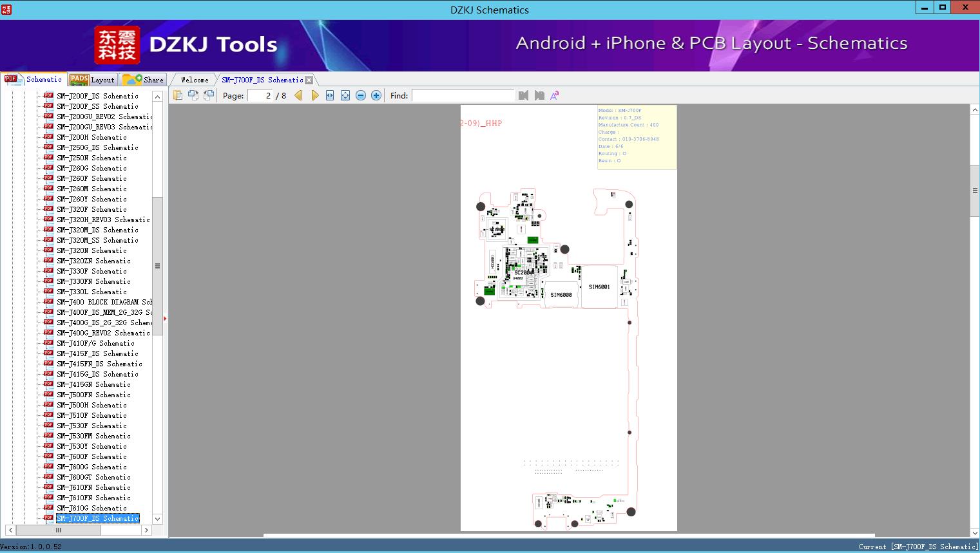Toggle match case for find
The image size is (980, 553).
click(x=554, y=95)
